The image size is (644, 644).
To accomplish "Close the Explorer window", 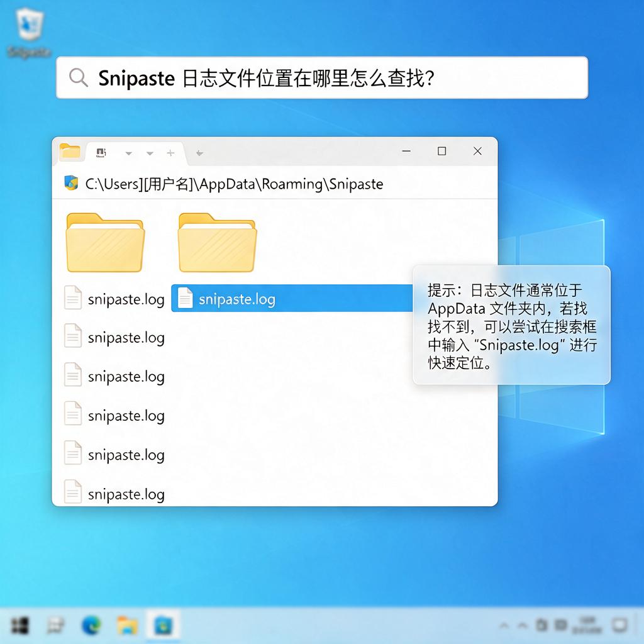I will [x=477, y=151].
